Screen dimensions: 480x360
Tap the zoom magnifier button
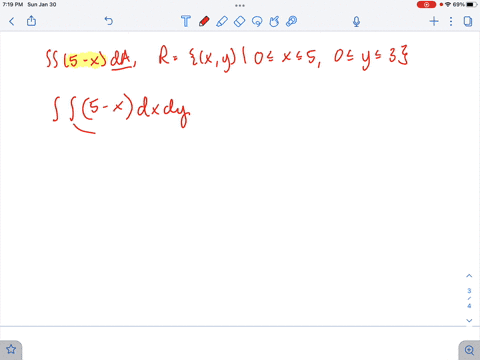[x=469, y=350]
